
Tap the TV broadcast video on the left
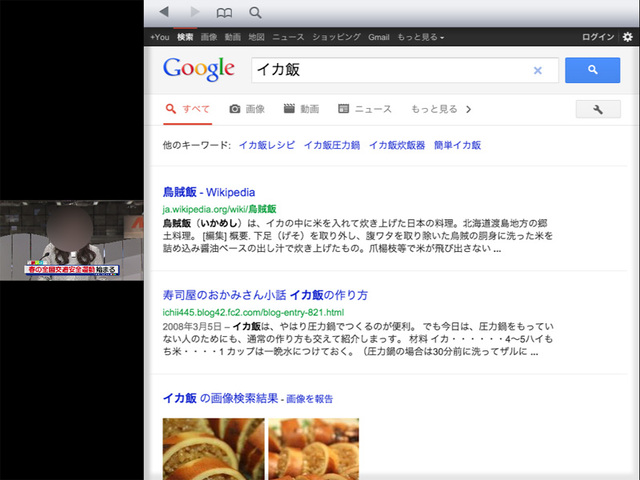click(x=71, y=240)
